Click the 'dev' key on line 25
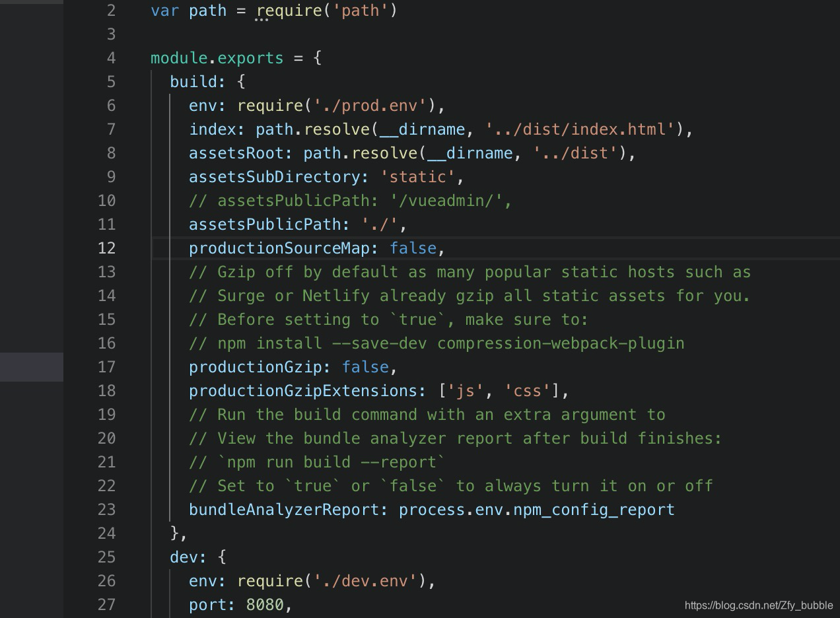840x618 pixels. coord(184,557)
